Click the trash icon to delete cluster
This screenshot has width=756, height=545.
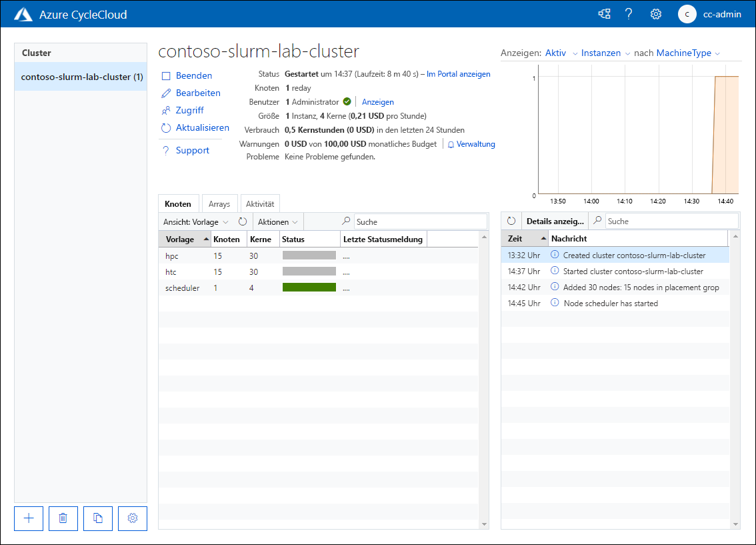tap(63, 518)
